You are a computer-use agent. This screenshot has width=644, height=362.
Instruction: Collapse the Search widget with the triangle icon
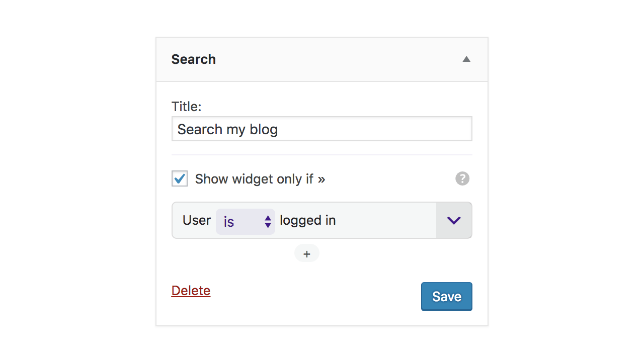pyautogui.click(x=466, y=59)
